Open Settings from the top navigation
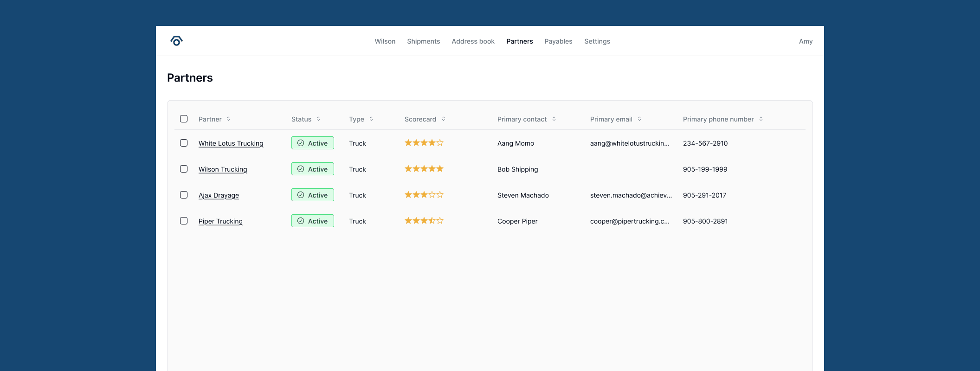 coord(597,41)
